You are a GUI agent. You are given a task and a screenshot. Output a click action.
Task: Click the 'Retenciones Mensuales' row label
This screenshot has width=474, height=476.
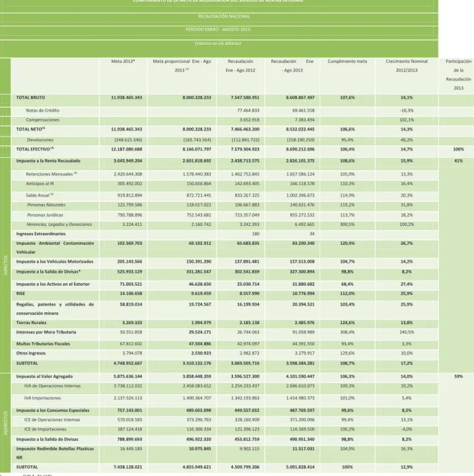coord(51,174)
